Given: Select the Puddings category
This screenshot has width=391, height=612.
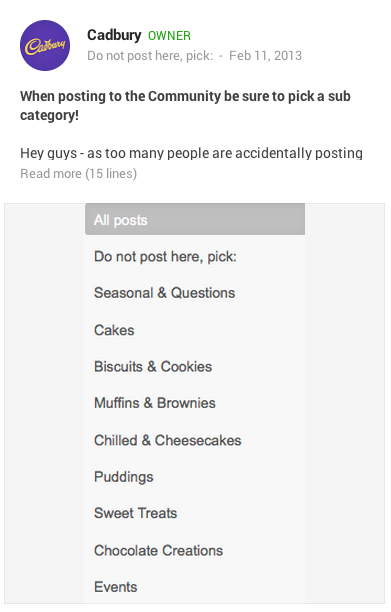Looking at the screenshot, I should tap(195, 477).
